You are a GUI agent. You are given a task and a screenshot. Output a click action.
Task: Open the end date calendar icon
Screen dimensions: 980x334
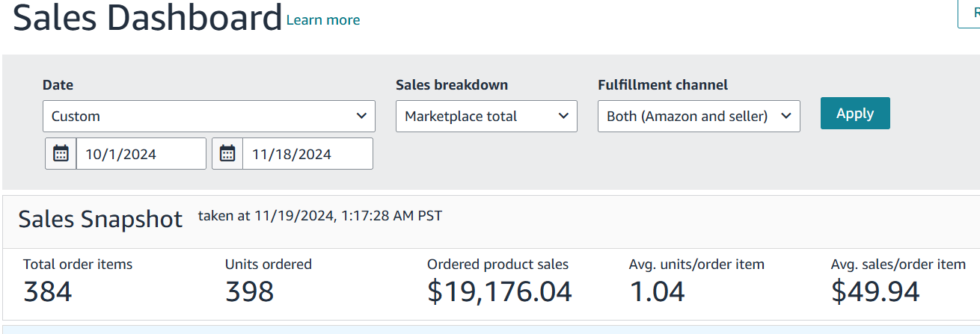click(x=227, y=154)
